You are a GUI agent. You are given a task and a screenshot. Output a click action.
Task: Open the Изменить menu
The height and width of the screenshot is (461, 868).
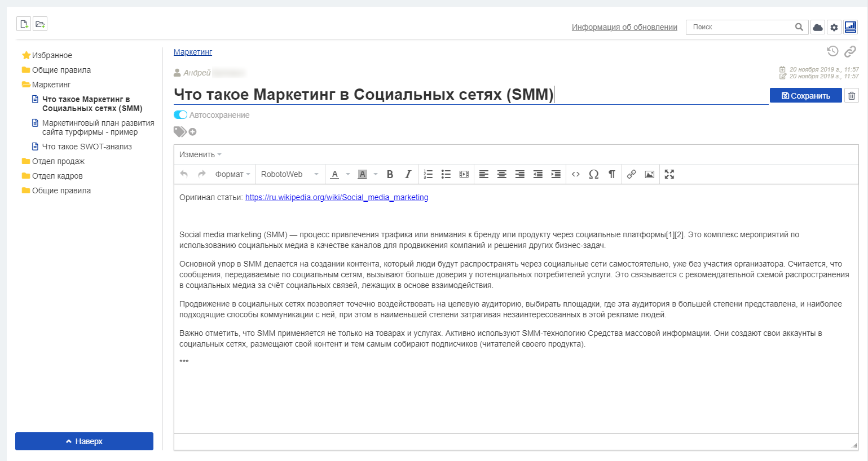pos(200,154)
